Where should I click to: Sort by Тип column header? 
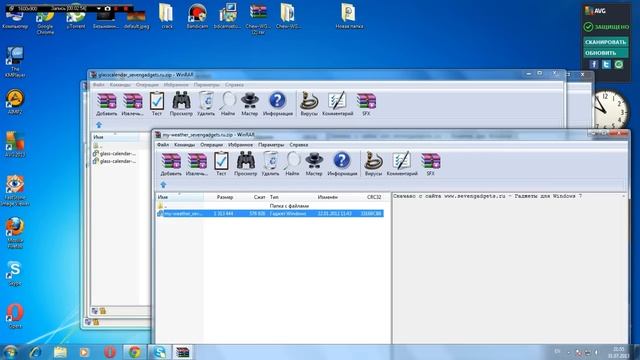[x=292, y=197]
